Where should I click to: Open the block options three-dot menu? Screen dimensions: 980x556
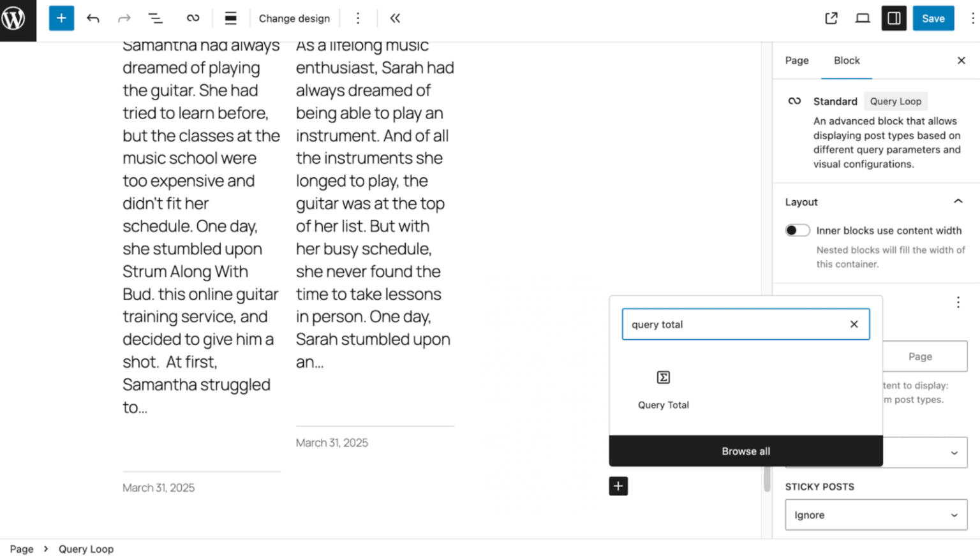pyautogui.click(x=357, y=18)
